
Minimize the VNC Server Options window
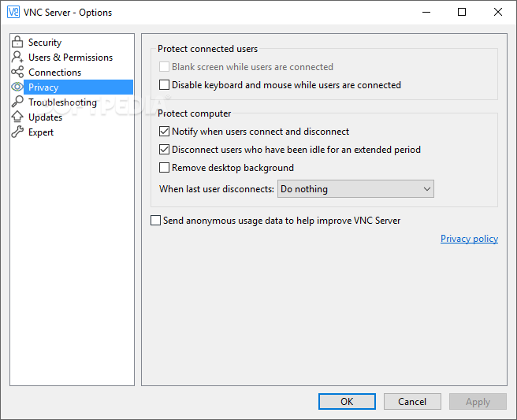[426, 12]
